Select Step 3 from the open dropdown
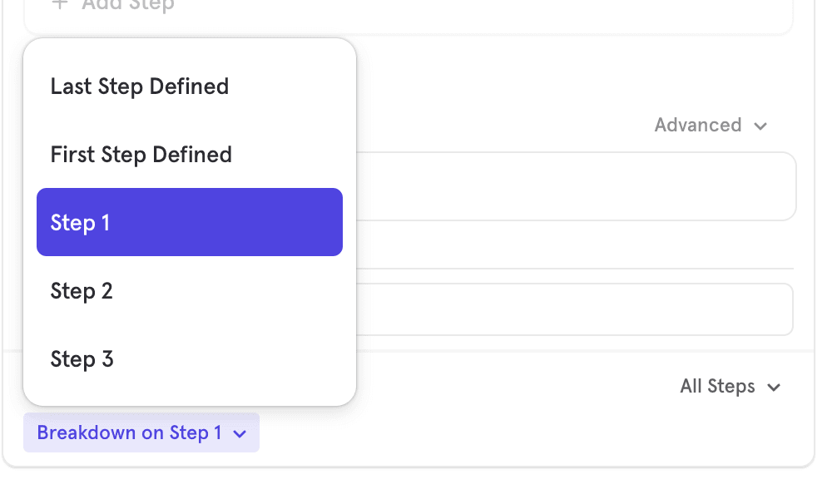Image resolution: width=832 pixels, height=504 pixels. pyautogui.click(x=82, y=359)
